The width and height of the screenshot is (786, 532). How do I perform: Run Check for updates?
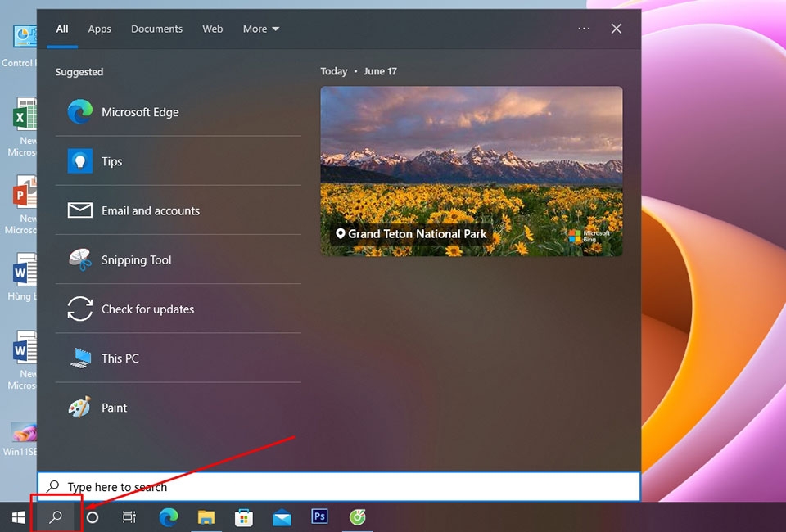pos(147,309)
